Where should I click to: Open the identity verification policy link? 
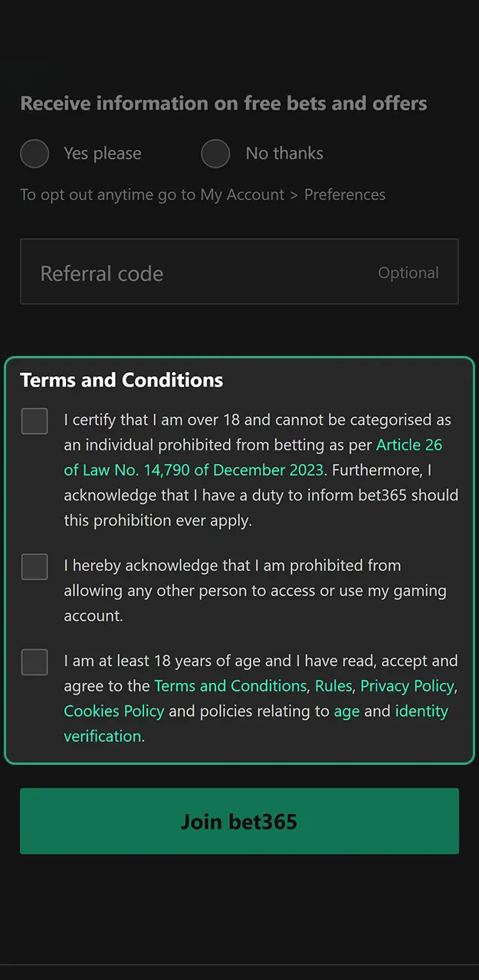pos(421,711)
